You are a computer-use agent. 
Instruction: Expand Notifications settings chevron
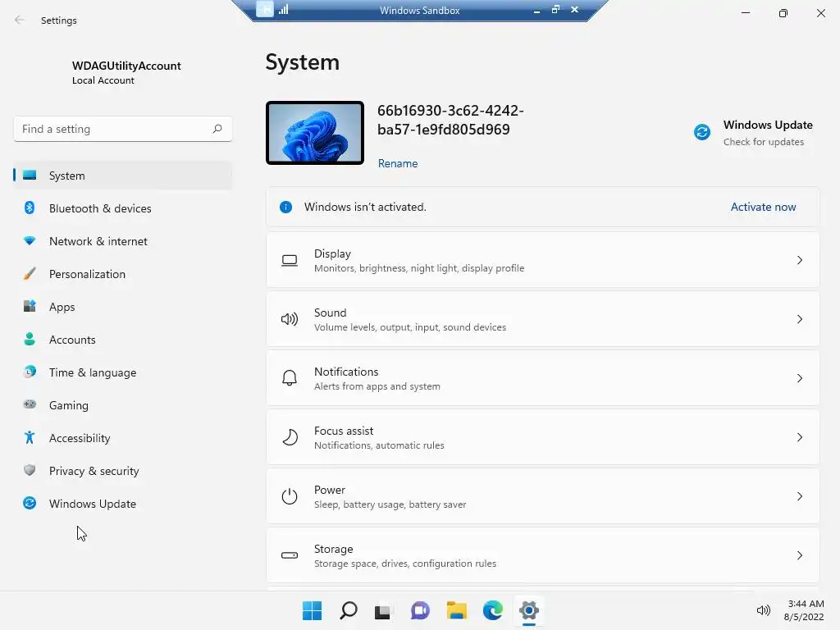coord(799,378)
